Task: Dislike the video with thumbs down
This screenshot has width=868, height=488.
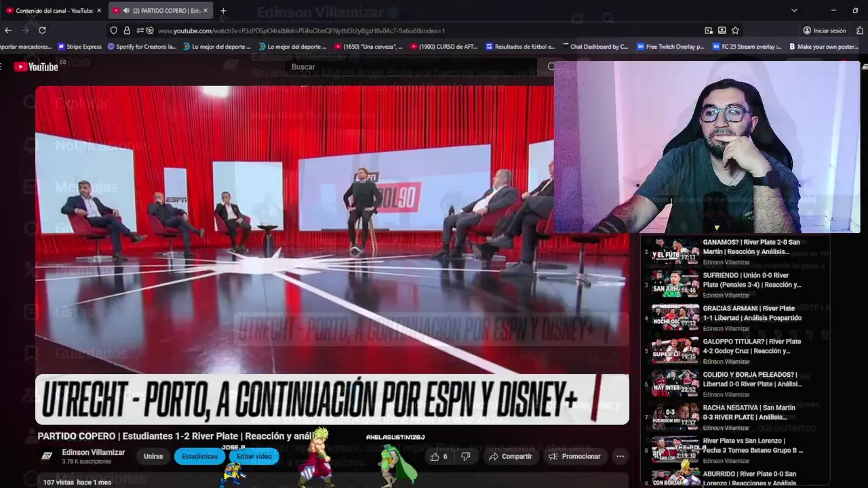Action: pos(466,456)
